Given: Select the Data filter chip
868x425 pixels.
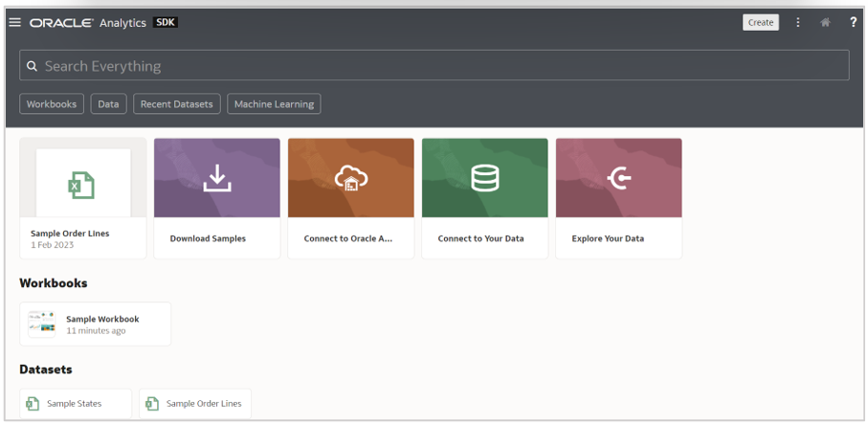Looking at the screenshot, I should [108, 103].
